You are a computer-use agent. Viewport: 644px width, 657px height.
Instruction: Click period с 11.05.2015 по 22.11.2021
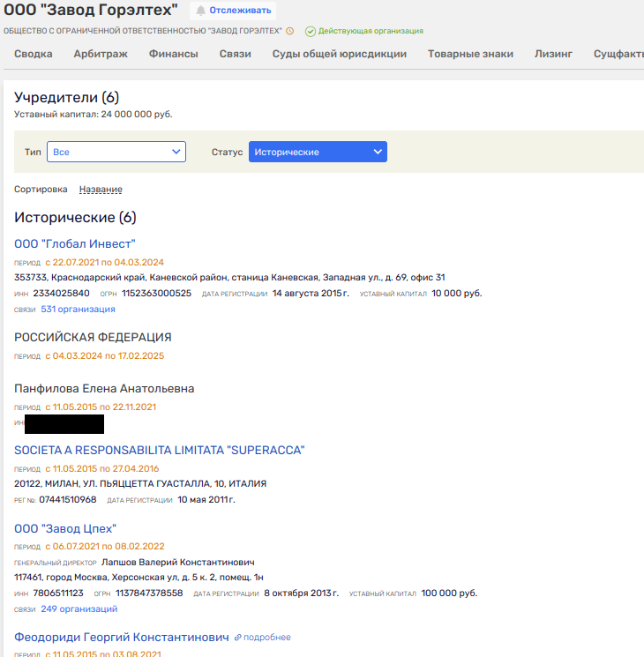click(101, 407)
